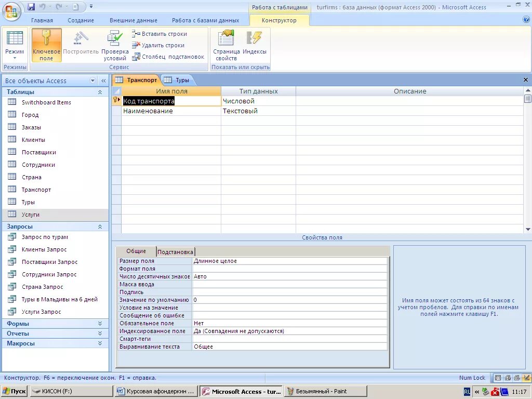Run Проверка условий validation check
Viewport: 532px width, 399px height.
tap(115, 45)
